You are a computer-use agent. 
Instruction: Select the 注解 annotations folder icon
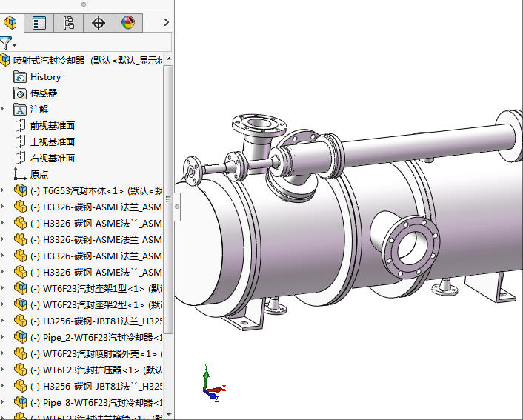(x=20, y=110)
